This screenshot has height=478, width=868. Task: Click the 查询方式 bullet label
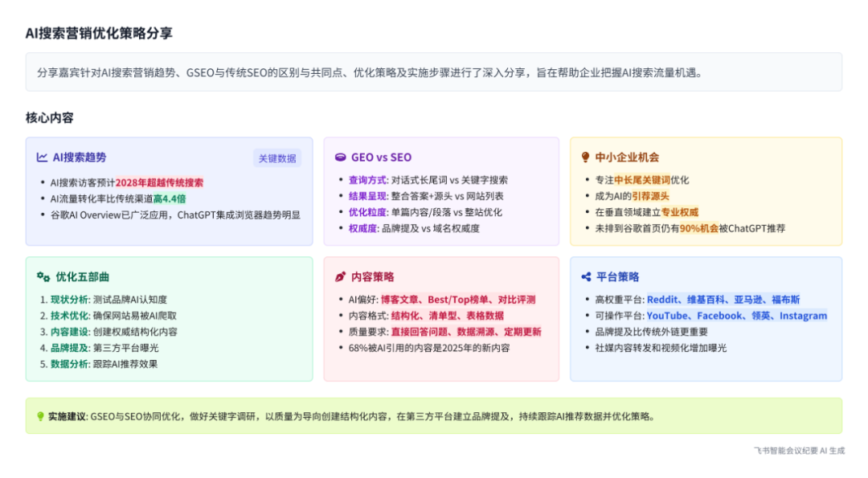tap(367, 180)
